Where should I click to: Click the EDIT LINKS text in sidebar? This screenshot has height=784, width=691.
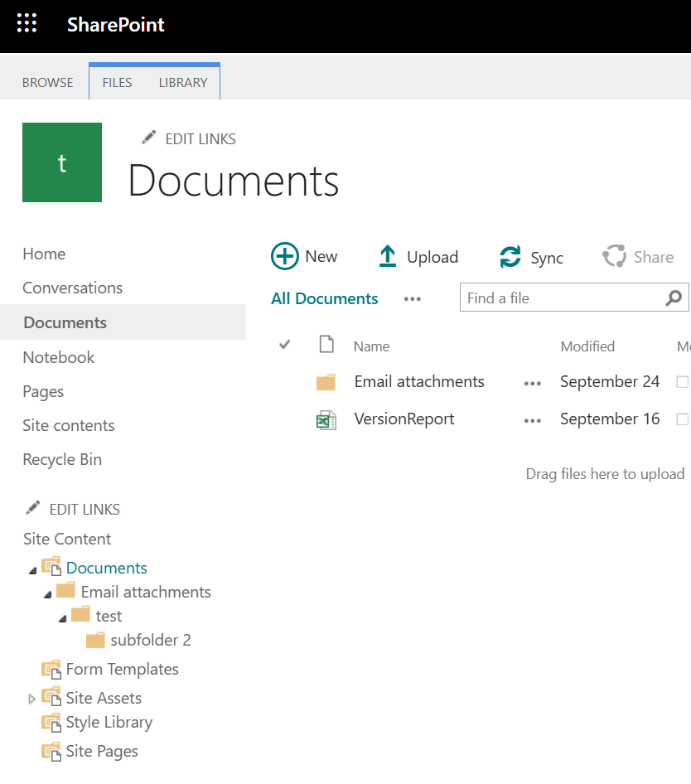85,510
